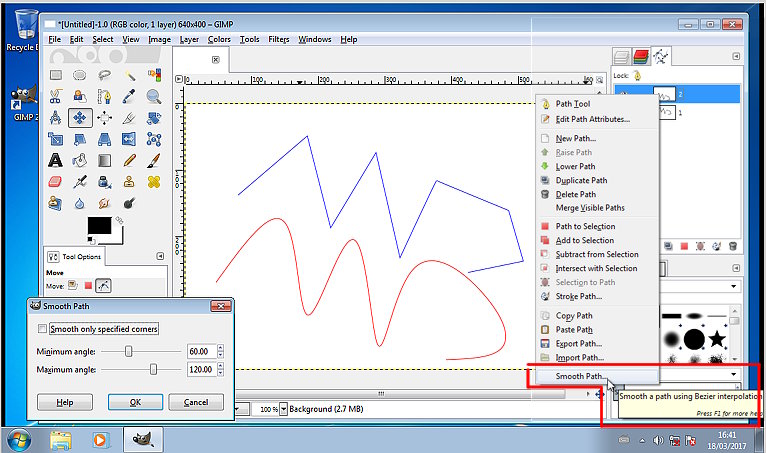The image size is (766, 453).
Task: Toggle Lock path strokes icon
Action: (x=637, y=75)
